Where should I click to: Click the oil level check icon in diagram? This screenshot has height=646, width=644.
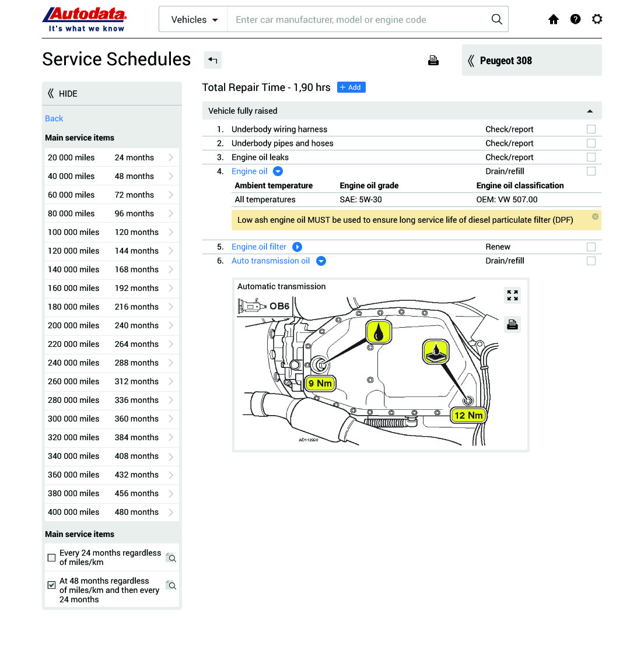click(436, 352)
